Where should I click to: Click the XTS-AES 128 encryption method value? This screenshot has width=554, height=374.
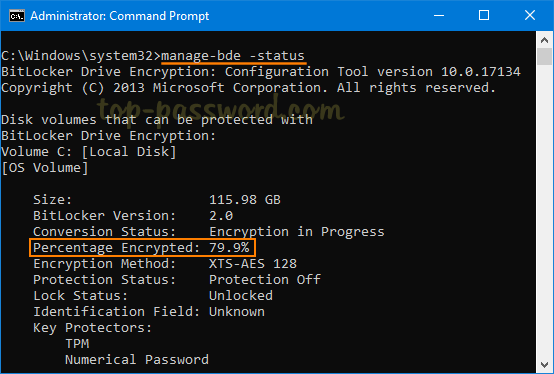[253, 264]
